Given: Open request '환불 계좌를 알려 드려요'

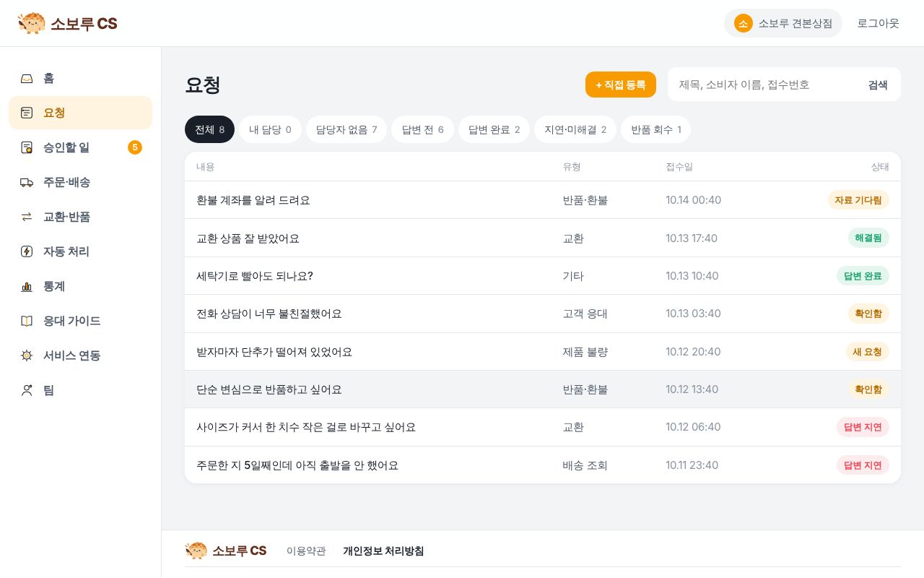Looking at the screenshot, I should (x=543, y=200).
